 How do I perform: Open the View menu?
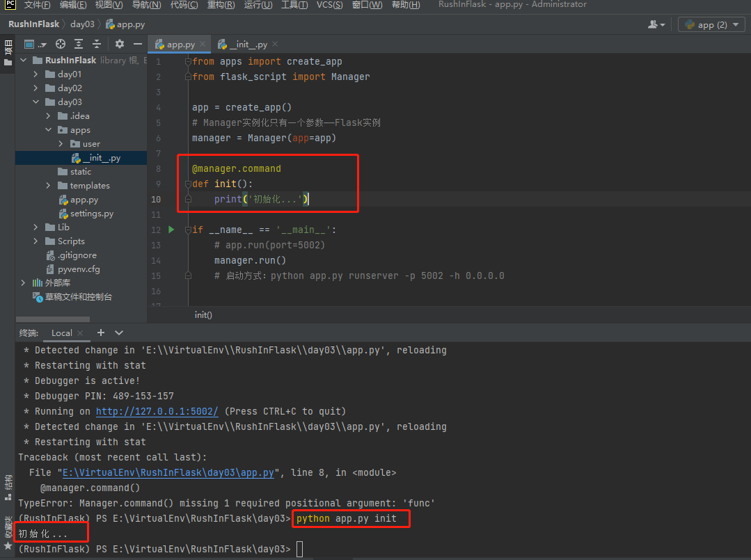tap(109, 5)
